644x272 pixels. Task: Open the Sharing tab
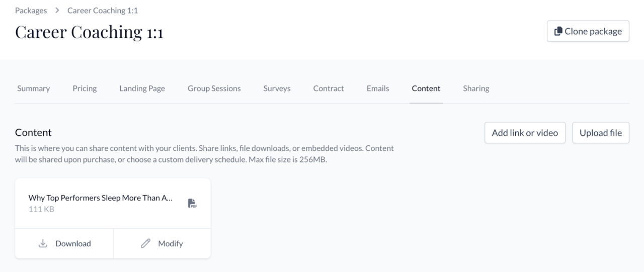(x=476, y=88)
